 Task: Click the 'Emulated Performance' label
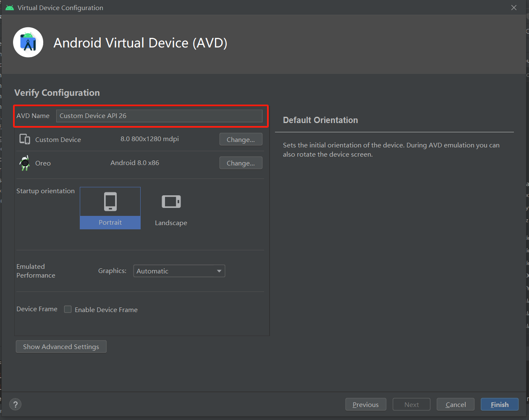(x=36, y=271)
